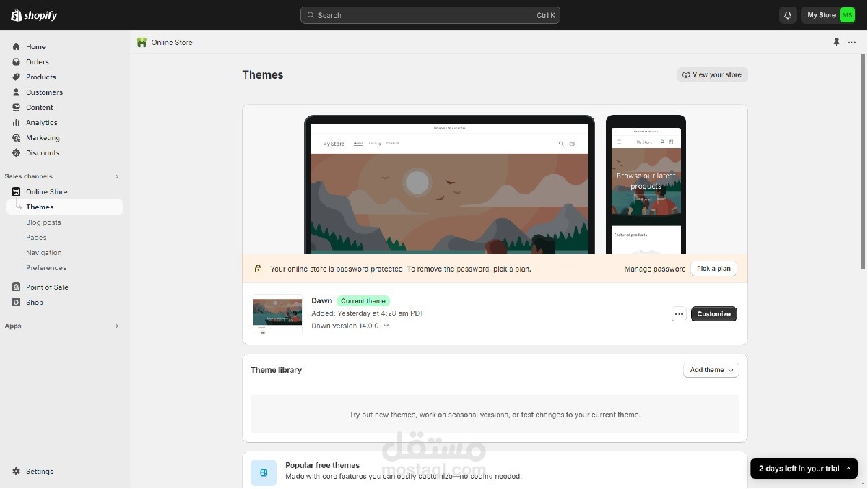Screen dimensions: 868x489
Task: Click the Pick a plan button
Action: [713, 269]
